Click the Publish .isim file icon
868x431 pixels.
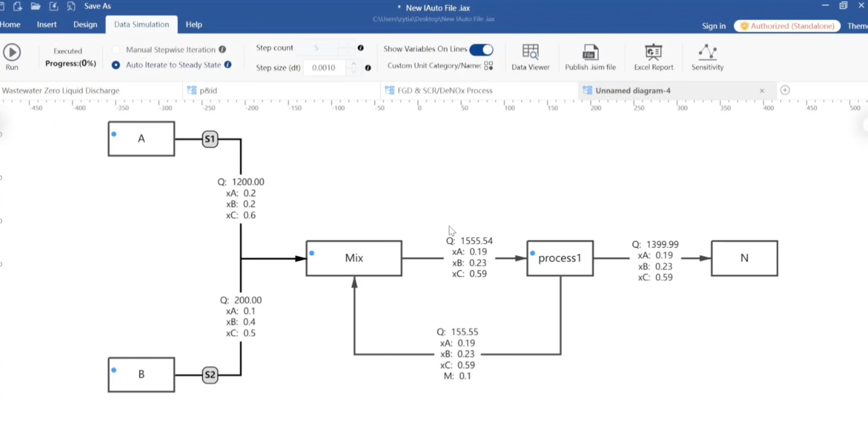tap(590, 57)
